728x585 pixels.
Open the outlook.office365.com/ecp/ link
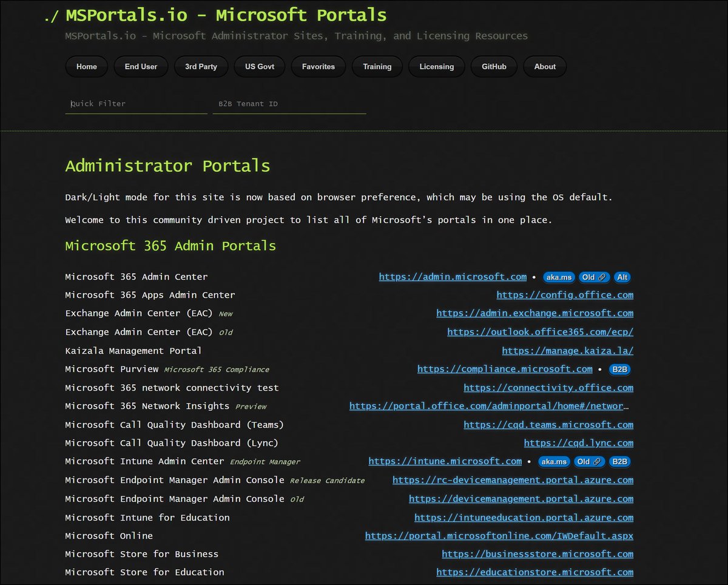pos(540,332)
